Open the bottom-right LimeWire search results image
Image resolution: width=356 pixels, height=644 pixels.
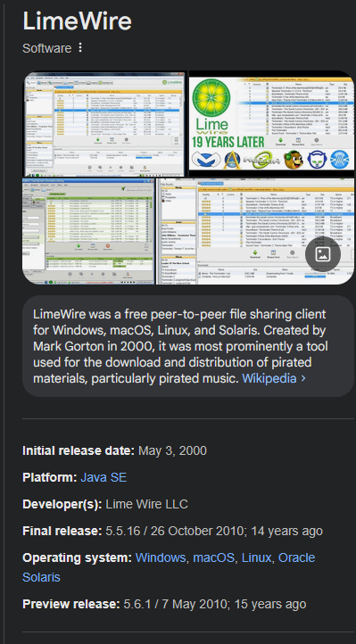[255, 231]
